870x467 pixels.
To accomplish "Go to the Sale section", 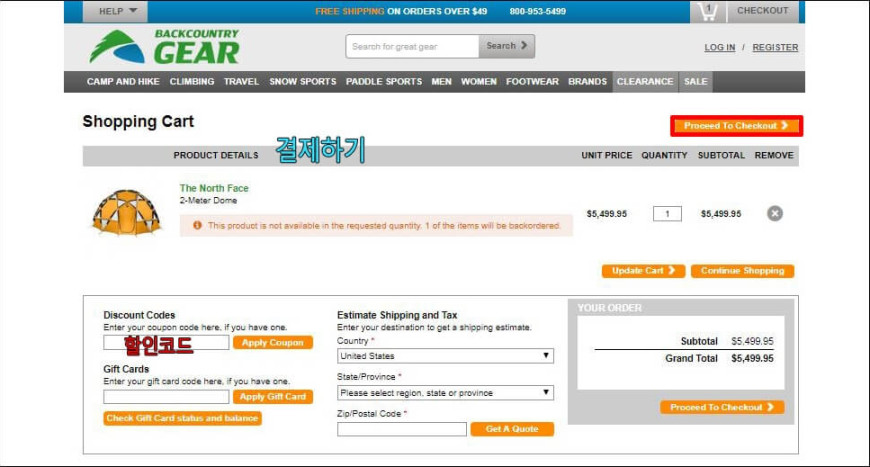I will pyautogui.click(x=696, y=82).
